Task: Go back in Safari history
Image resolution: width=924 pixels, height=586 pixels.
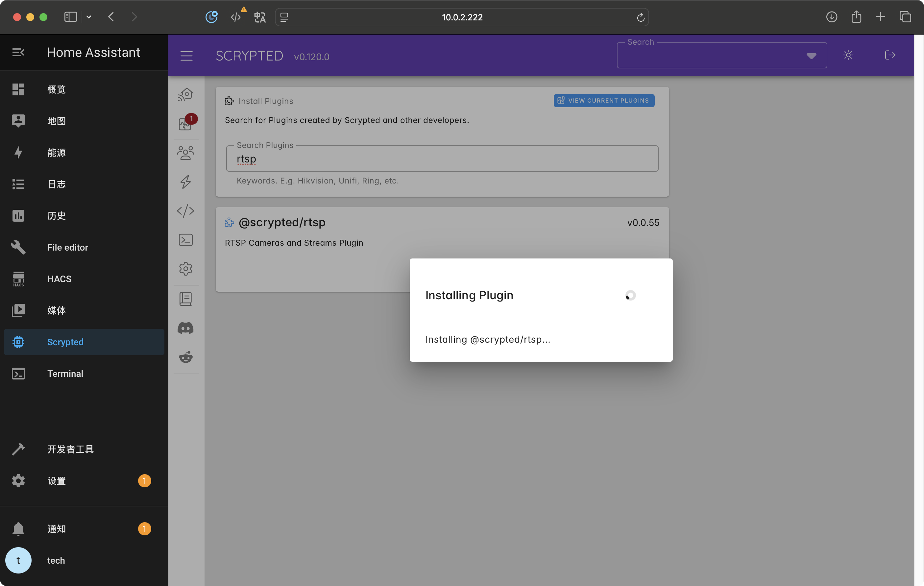Action: click(111, 17)
